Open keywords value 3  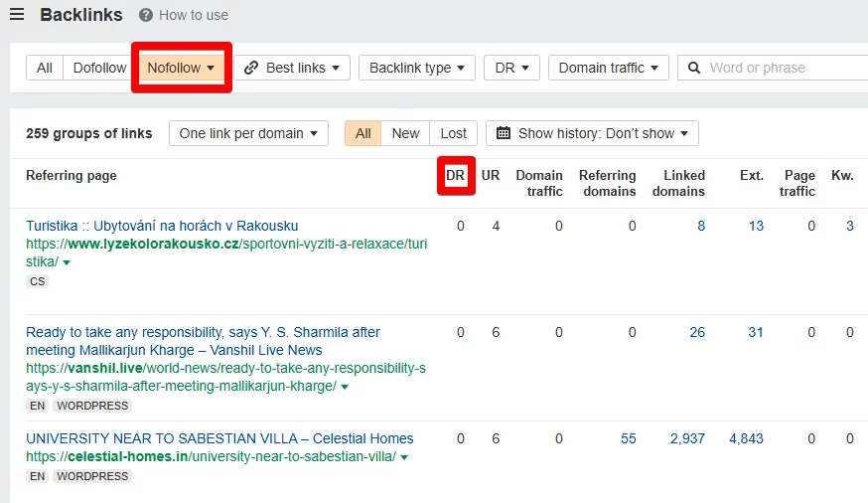pyautogui.click(x=850, y=226)
